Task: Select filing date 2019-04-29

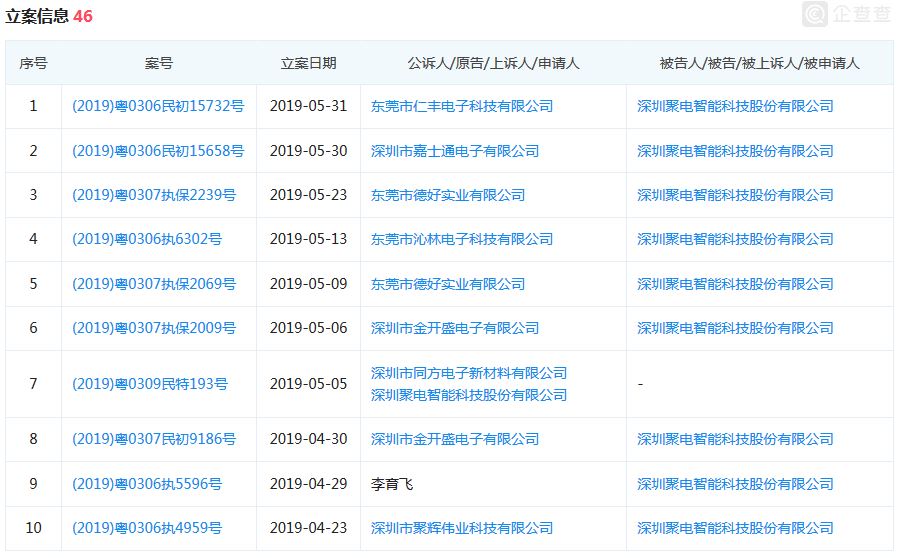Action: click(308, 484)
